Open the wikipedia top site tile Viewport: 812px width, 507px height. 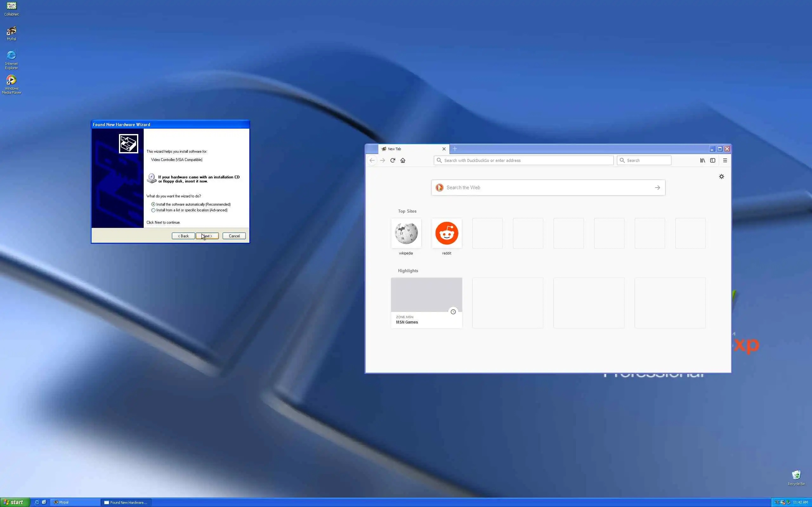coord(406,234)
